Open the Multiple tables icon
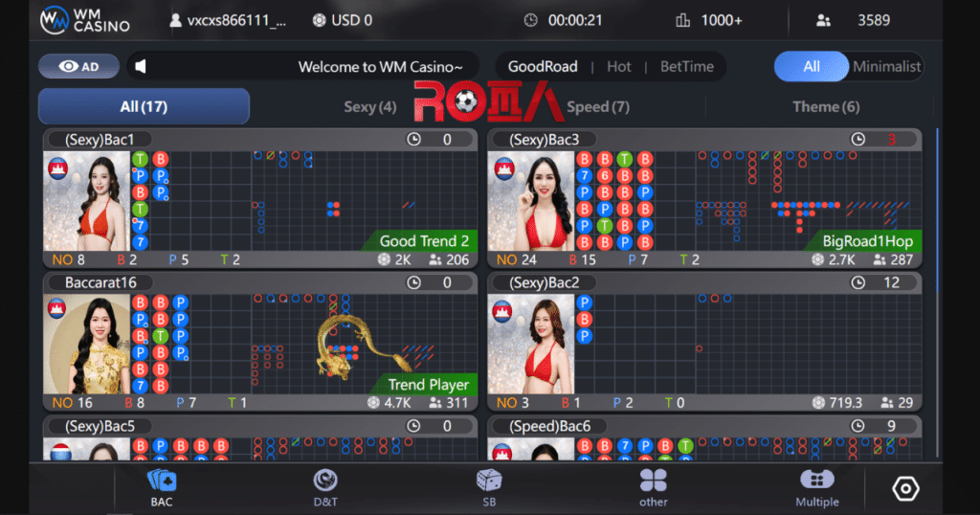The width and height of the screenshot is (980, 515). [816, 481]
